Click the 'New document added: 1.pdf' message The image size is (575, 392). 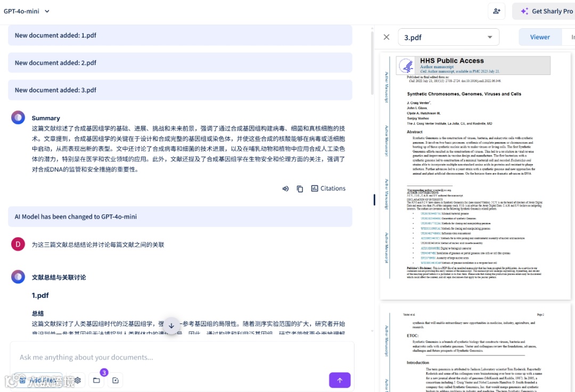click(x=180, y=35)
